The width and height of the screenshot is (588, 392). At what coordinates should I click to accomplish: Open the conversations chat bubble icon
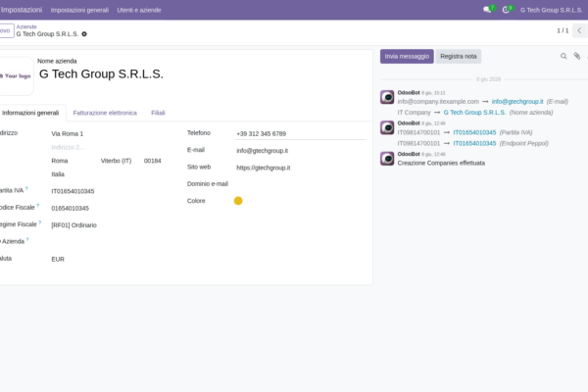coord(487,10)
